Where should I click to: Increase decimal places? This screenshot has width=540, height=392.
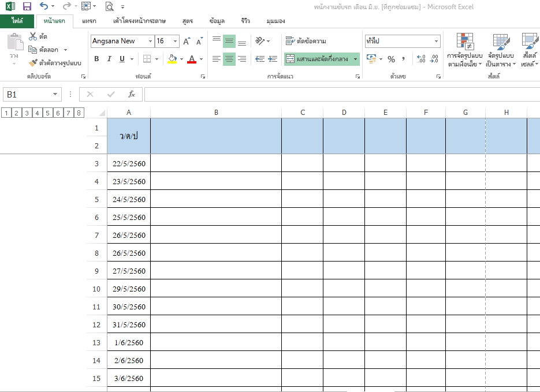(x=421, y=59)
